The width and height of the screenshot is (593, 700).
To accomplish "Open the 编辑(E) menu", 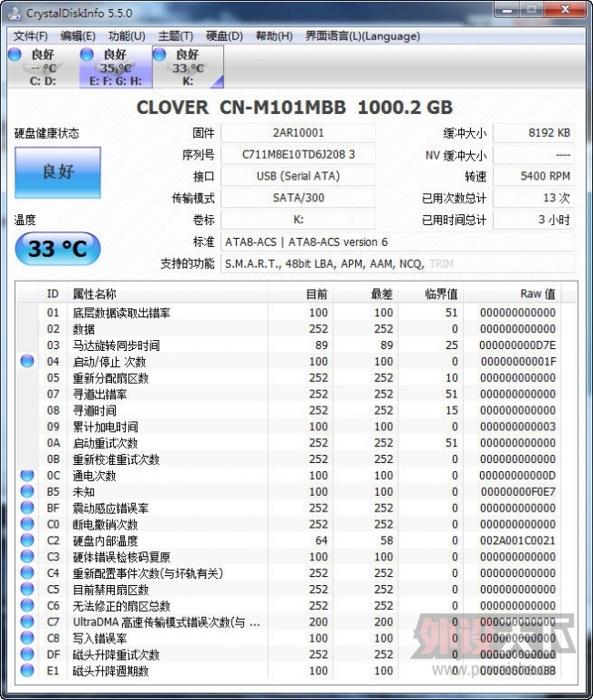I will click(78, 36).
